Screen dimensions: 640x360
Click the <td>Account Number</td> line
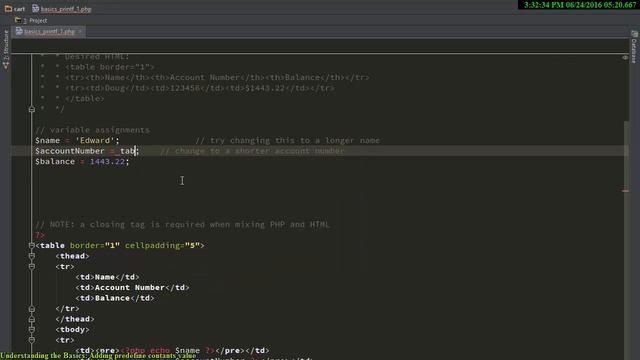pos(132,288)
